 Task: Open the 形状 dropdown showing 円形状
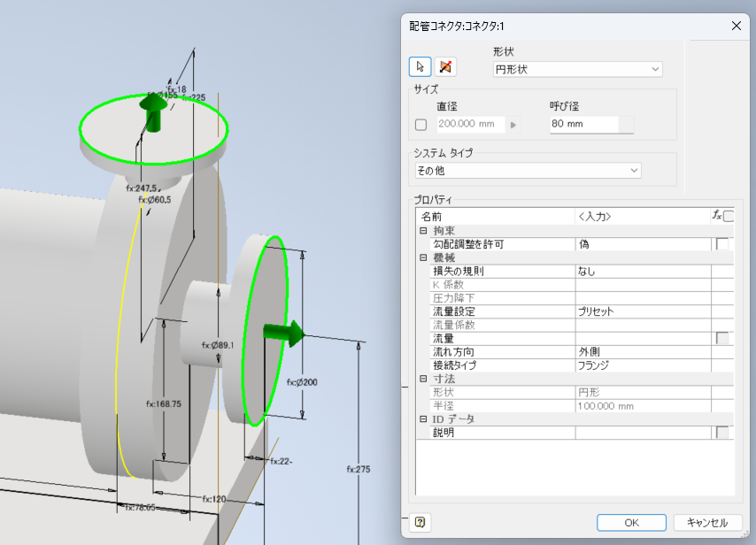pos(577,69)
